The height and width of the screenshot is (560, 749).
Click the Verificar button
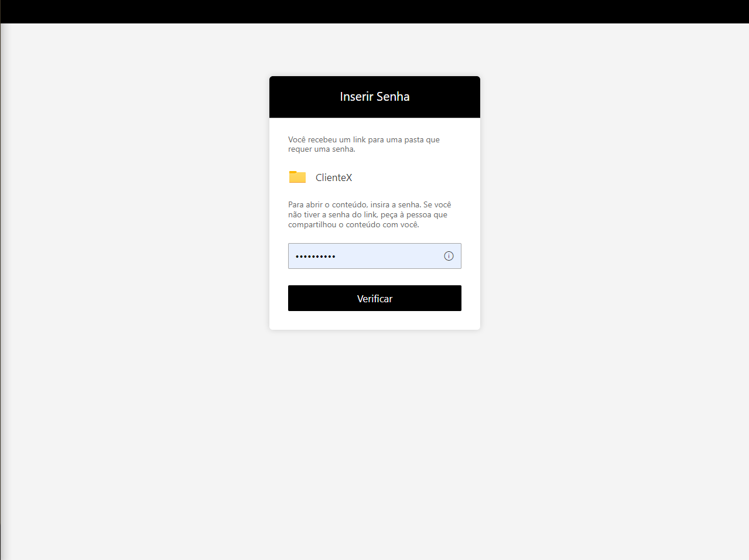375,298
